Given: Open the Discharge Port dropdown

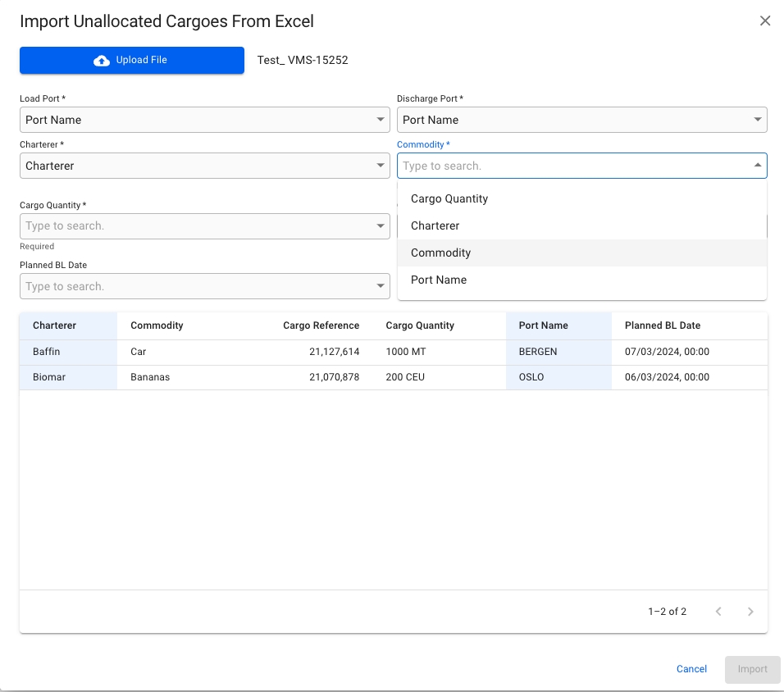Looking at the screenshot, I should pos(581,120).
